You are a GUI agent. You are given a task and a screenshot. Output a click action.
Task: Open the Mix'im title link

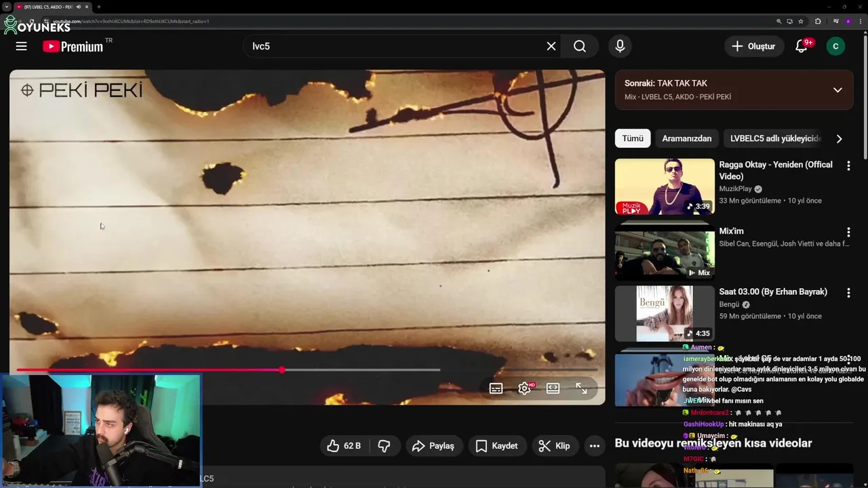[x=731, y=231]
